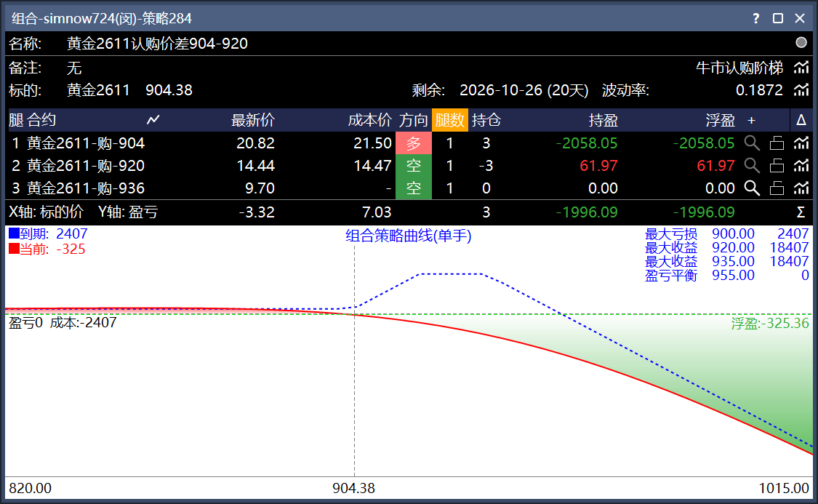Select contract 黄金2611-购-936
Screen dimensions: 818x504
[86, 188]
